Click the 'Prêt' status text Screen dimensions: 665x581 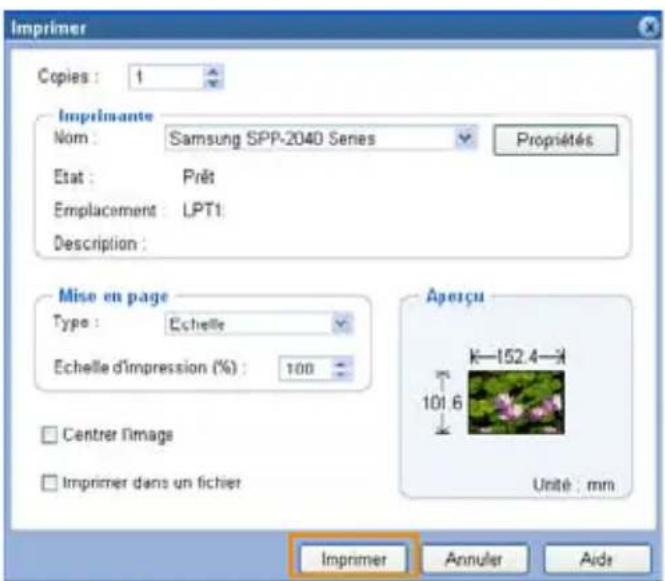click(x=198, y=176)
